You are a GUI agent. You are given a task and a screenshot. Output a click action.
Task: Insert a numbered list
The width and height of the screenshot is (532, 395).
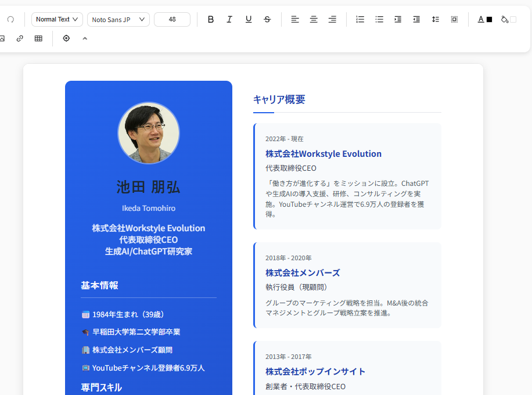tap(360, 19)
